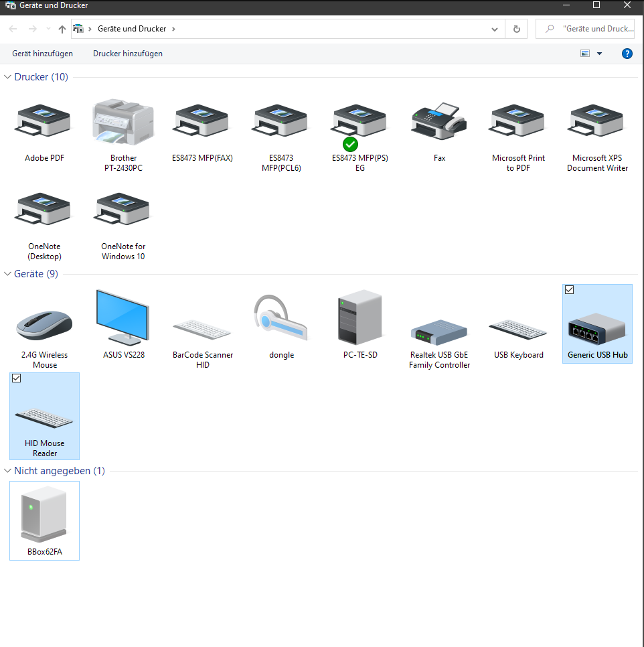Select the Fax device icon
The height and width of the screenshot is (647, 644).
439,123
